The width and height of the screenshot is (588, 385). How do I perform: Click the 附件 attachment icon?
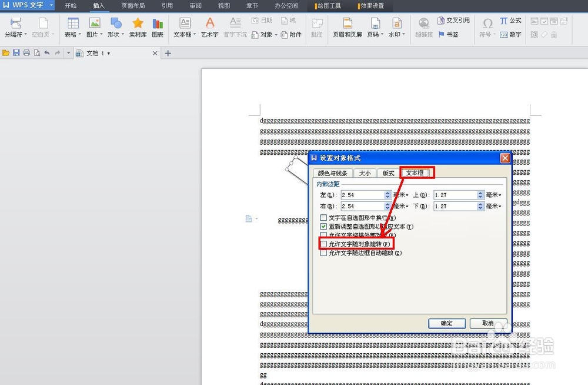click(x=284, y=35)
